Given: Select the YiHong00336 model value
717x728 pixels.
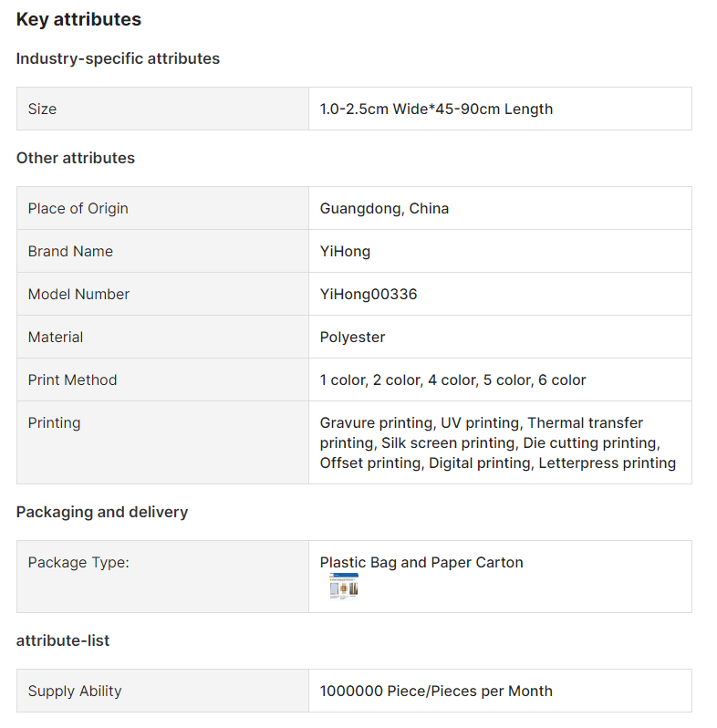Looking at the screenshot, I should click(369, 295).
